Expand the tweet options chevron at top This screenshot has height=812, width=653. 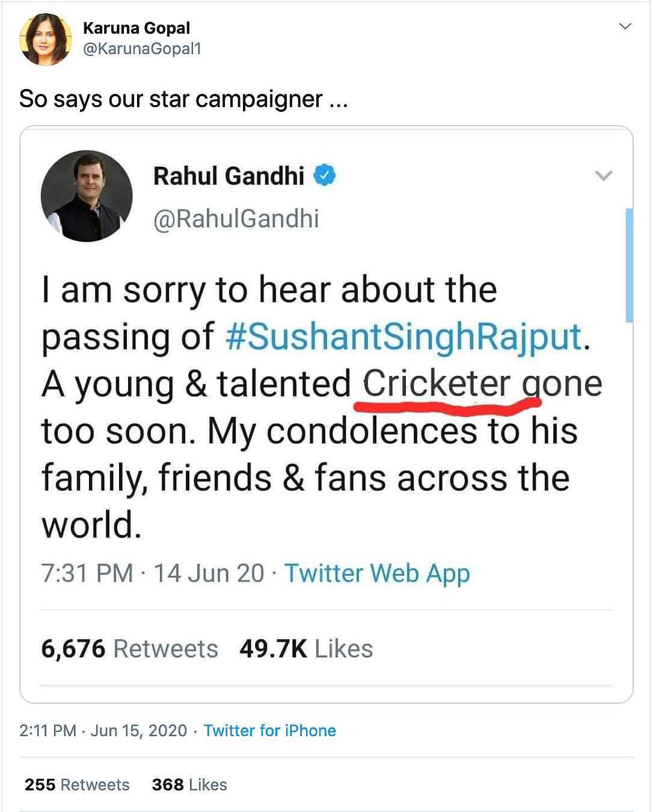click(x=625, y=26)
